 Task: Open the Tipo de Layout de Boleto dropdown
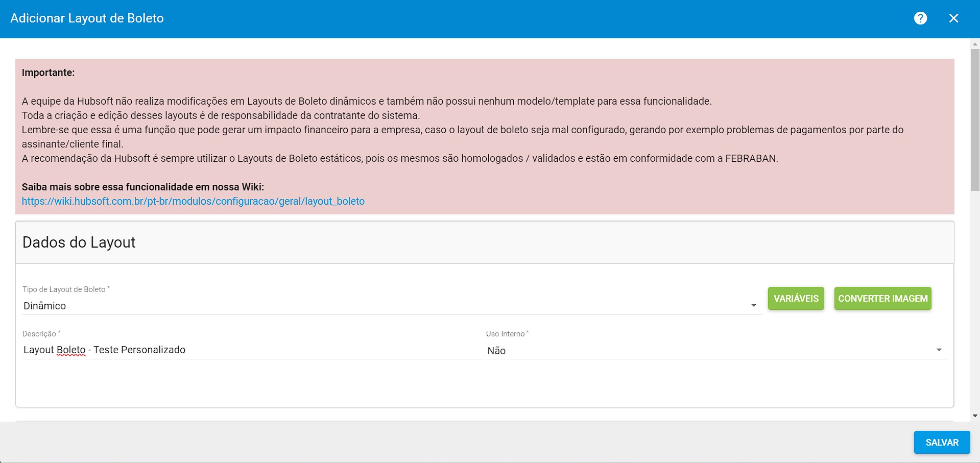[392, 306]
